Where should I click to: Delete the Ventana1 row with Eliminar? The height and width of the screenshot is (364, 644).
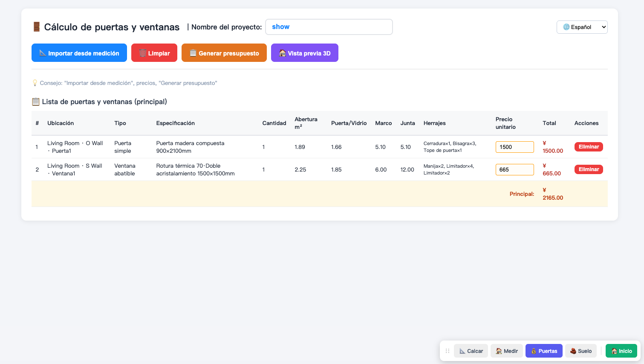589,169
